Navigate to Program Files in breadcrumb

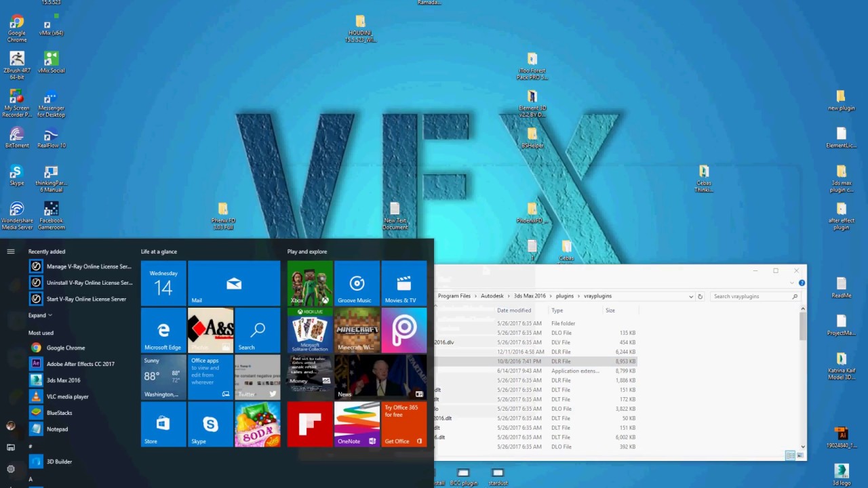[454, 296]
